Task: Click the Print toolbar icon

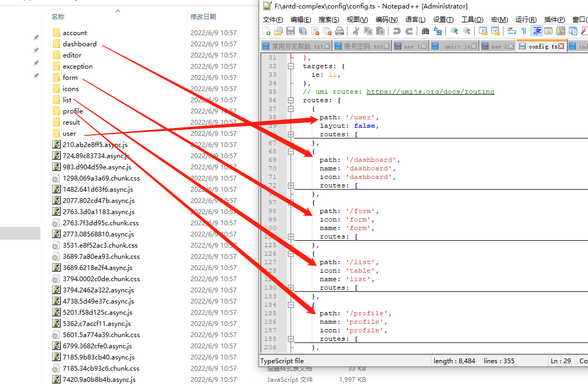Action: coord(339,31)
